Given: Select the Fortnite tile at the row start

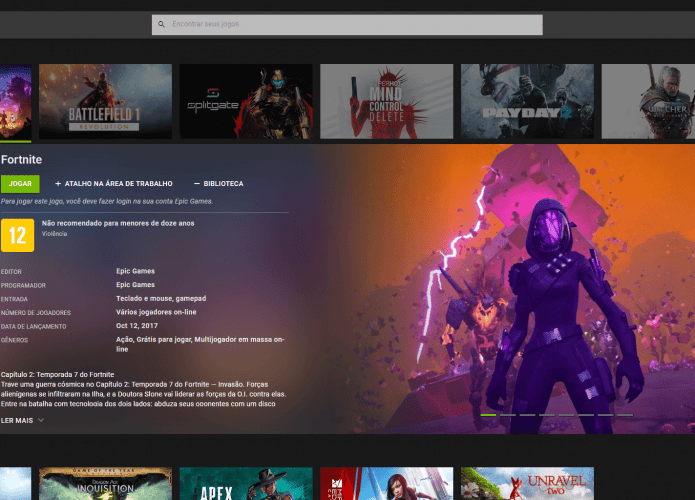Looking at the screenshot, I should tap(16, 102).
